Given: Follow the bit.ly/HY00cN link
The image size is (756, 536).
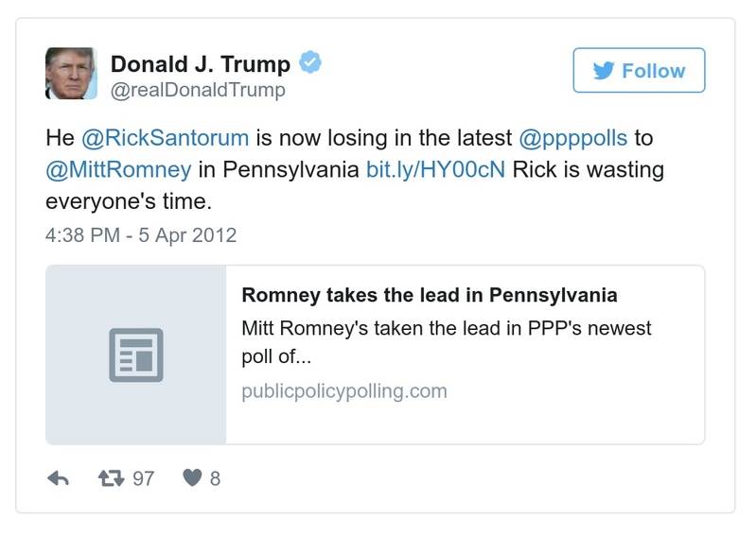Looking at the screenshot, I should (x=435, y=170).
